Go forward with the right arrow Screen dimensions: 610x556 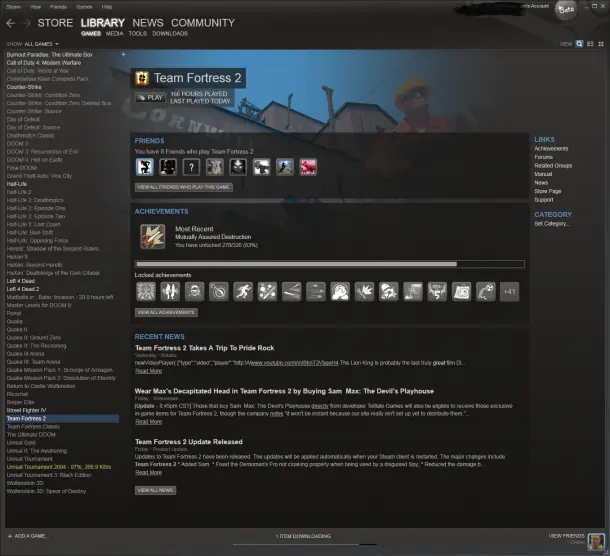pyautogui.click(x=26, y=23)
